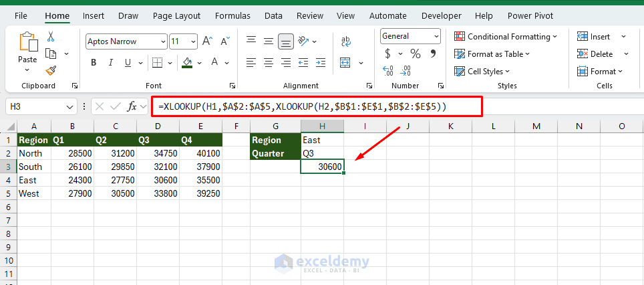Click the Select All corner triangle

coord(11,126)
